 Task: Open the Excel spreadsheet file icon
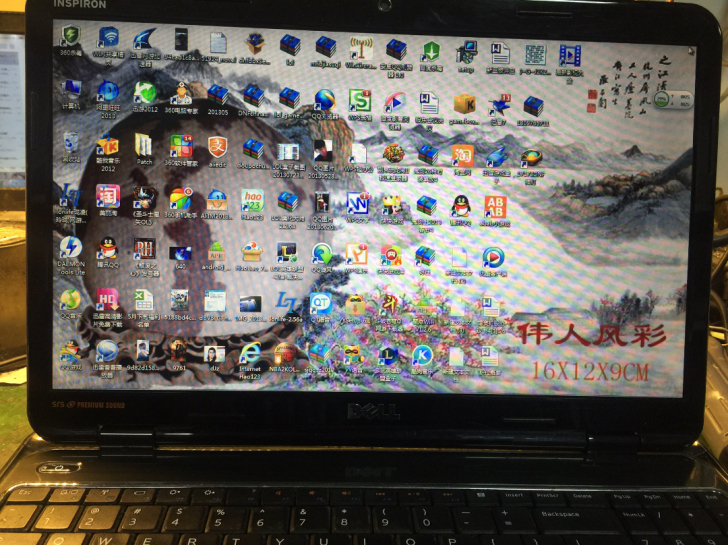pos(144,300)
